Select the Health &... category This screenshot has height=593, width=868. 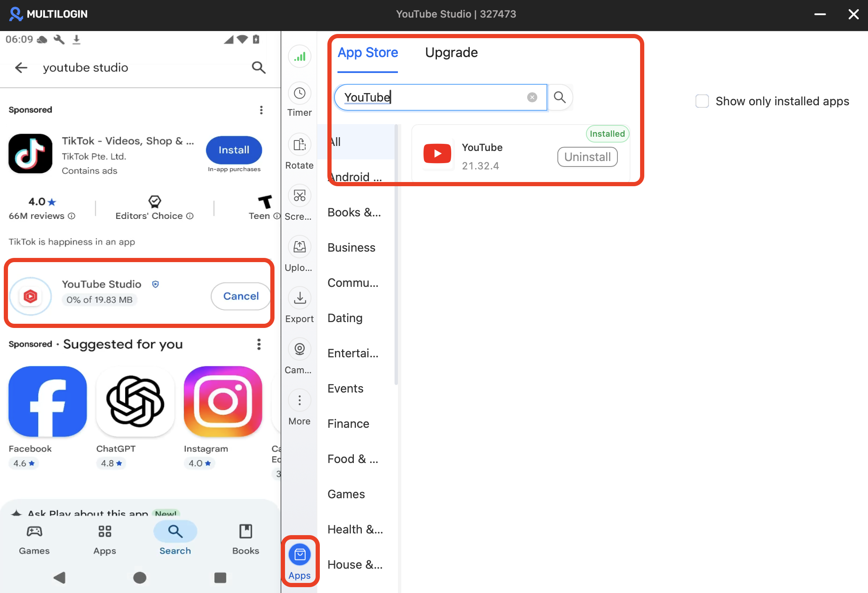(356, 529)
